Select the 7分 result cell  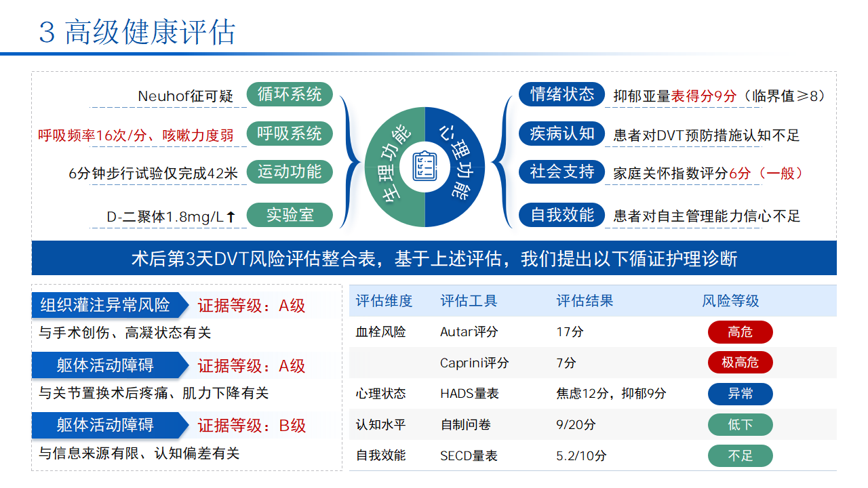click(566, 363)
